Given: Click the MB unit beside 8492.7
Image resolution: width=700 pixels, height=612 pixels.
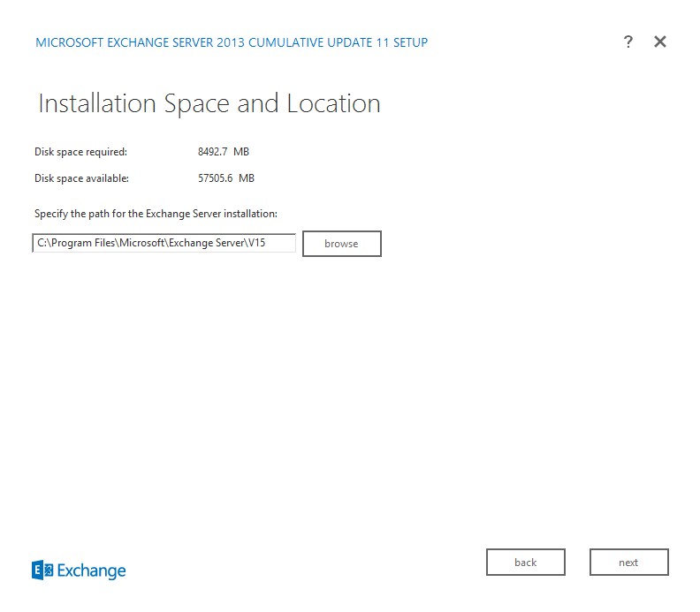Looking at the screenshot, I should 241,152.
